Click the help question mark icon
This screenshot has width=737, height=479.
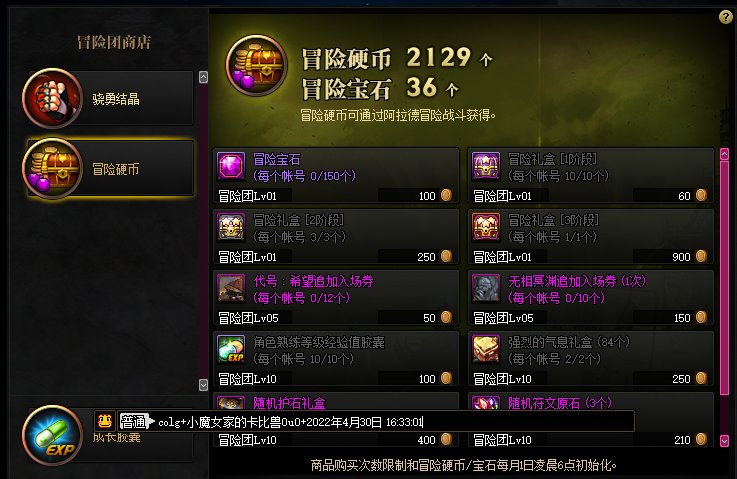pos(726,17)
